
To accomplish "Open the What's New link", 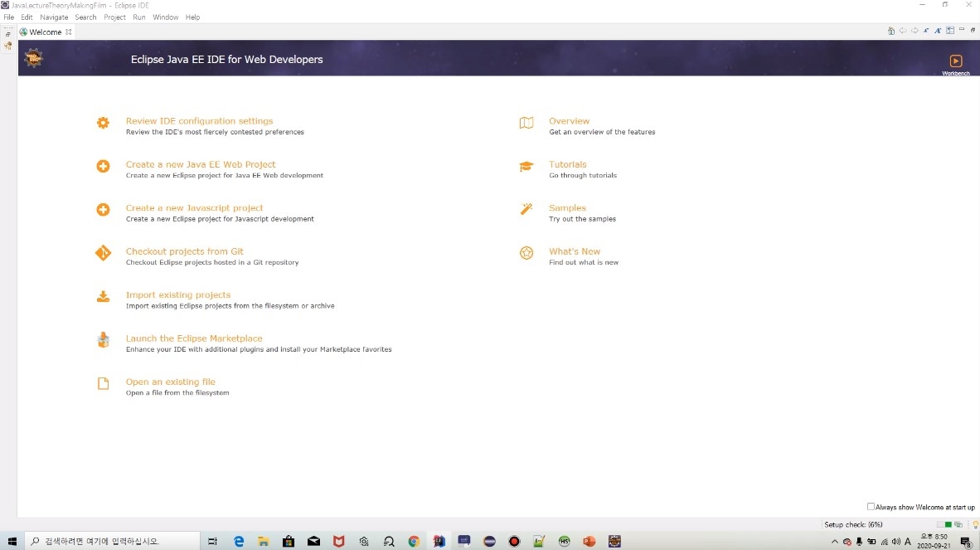I will [x=575, y=251].
